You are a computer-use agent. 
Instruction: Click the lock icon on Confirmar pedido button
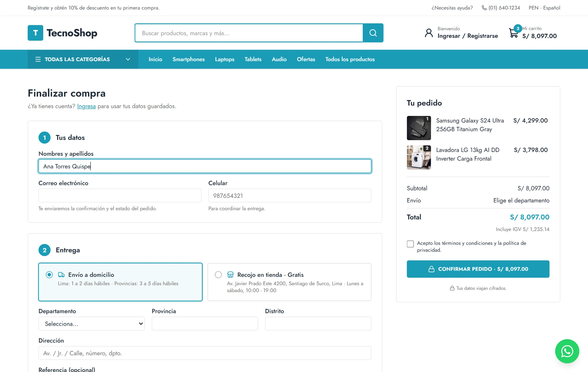tap(431, 269)
